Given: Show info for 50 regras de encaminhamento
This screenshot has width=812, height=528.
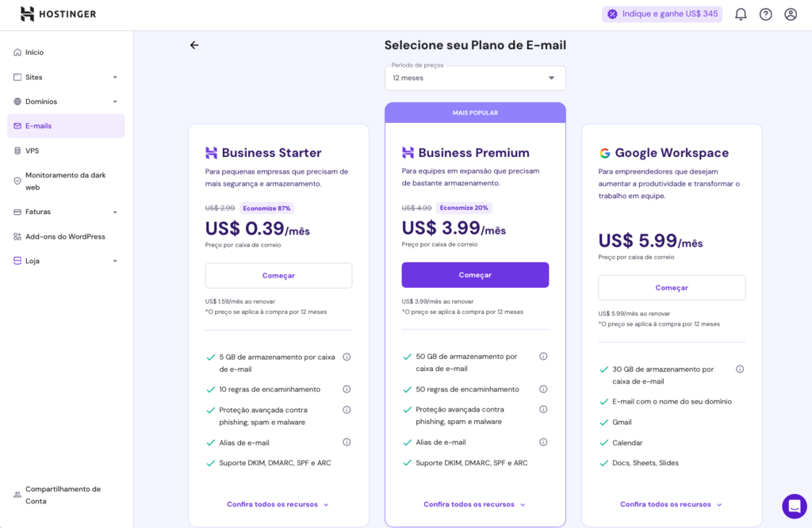Looking at the screenshot, I should point(543,389).
